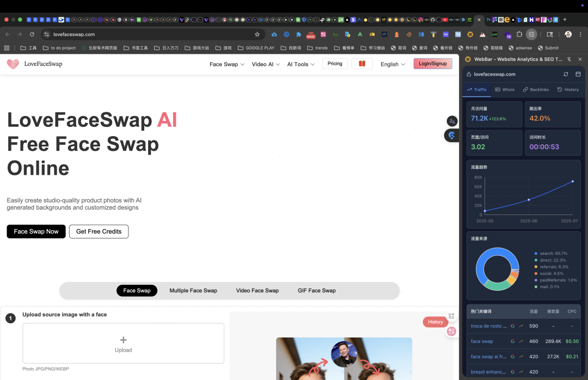Reload the page in Chrome

pyautogui.click(x=32, y=34)
